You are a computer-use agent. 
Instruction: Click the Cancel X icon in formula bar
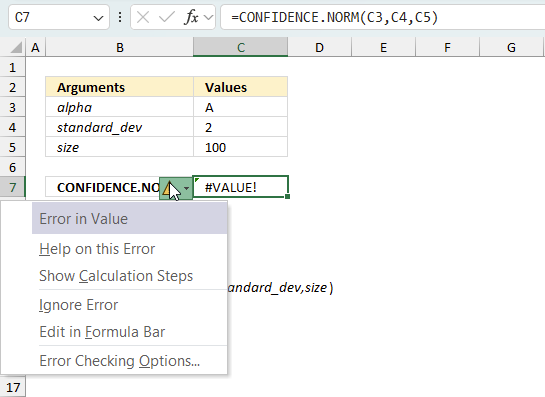point(143,17)
